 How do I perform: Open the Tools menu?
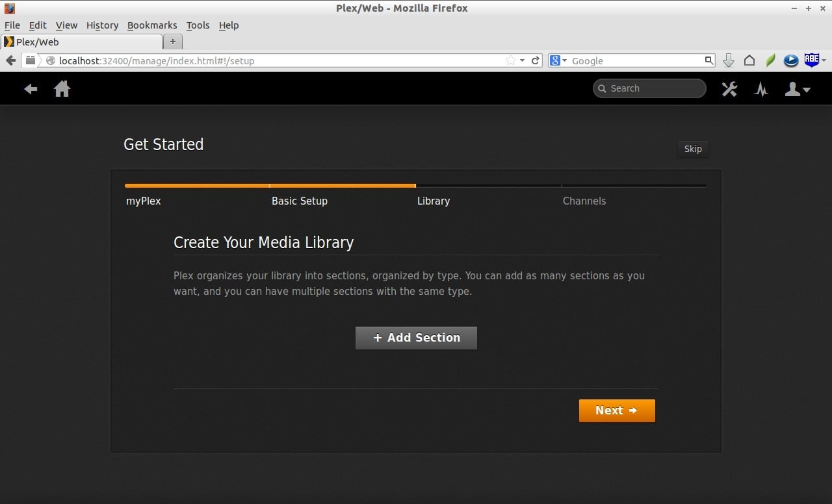(198, 25)
